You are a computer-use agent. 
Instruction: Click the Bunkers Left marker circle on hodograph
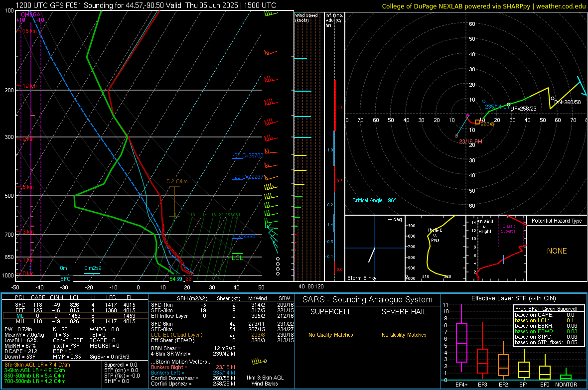point(484,102)
